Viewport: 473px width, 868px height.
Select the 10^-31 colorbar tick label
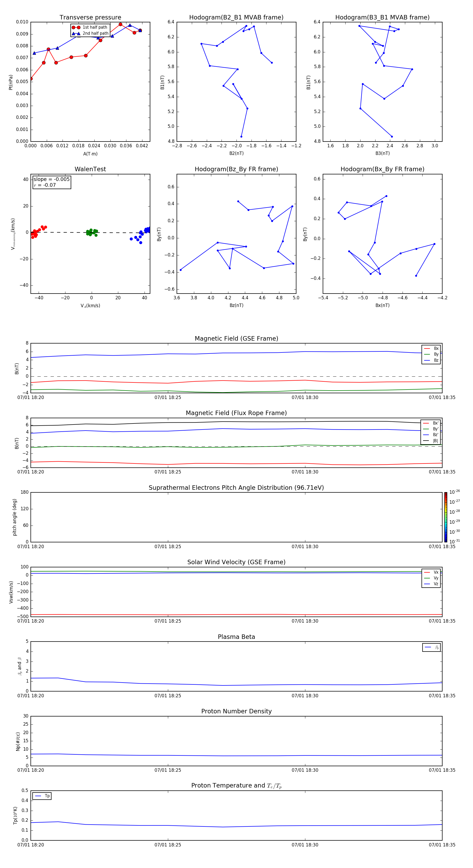tap(455, 542)
